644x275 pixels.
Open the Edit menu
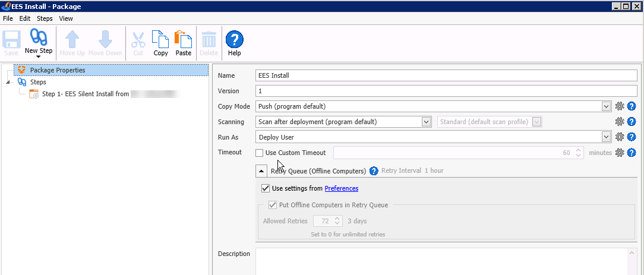(x=24, y=18)
